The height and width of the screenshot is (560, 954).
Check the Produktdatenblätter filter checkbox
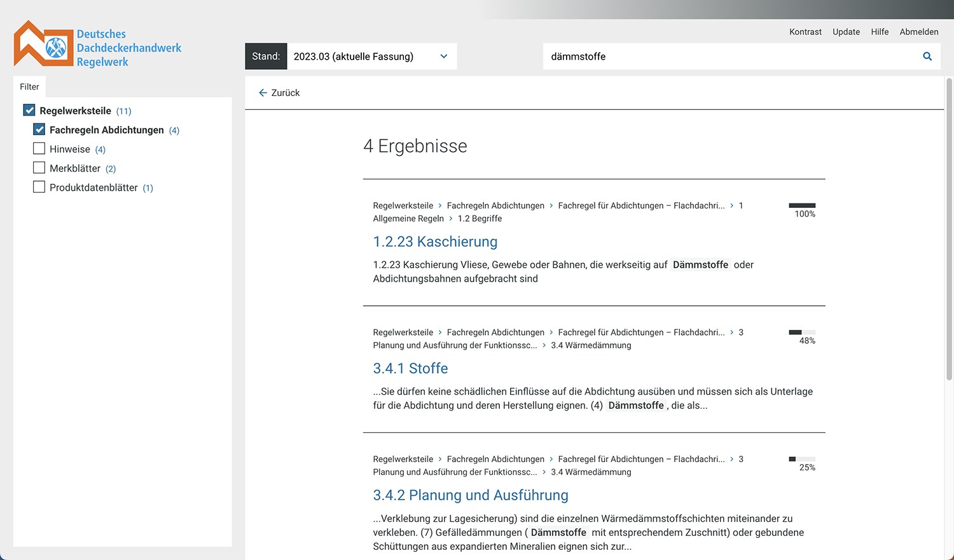[x=39, y=187]
